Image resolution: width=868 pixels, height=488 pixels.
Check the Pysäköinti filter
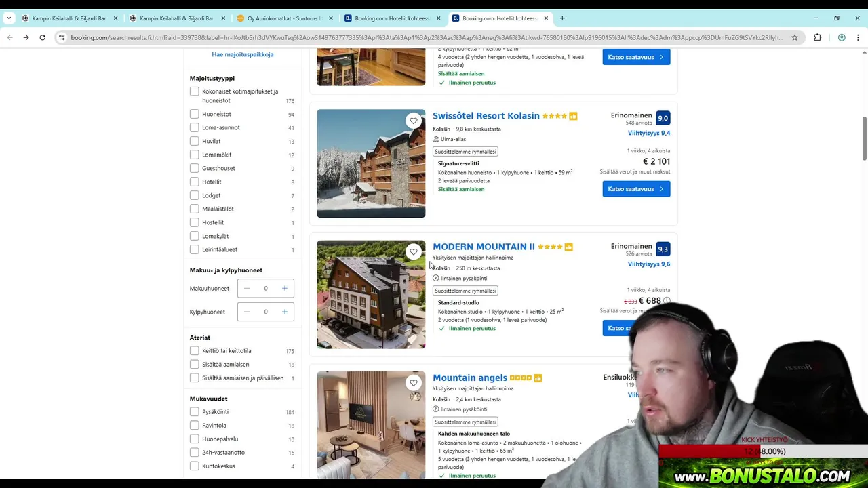[195, 411]
